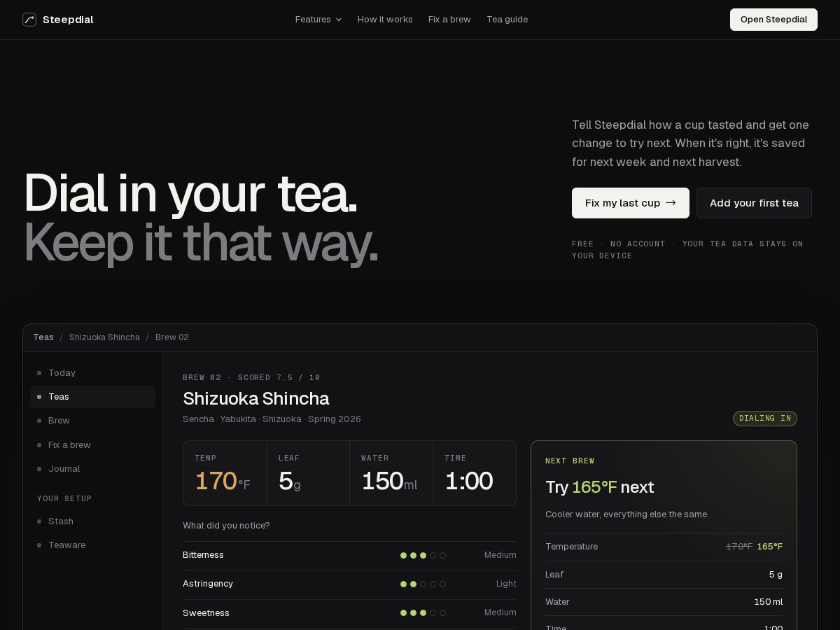Click the 150 ml water value
This screenshot has height=630, width=840.
pos(389,482)
